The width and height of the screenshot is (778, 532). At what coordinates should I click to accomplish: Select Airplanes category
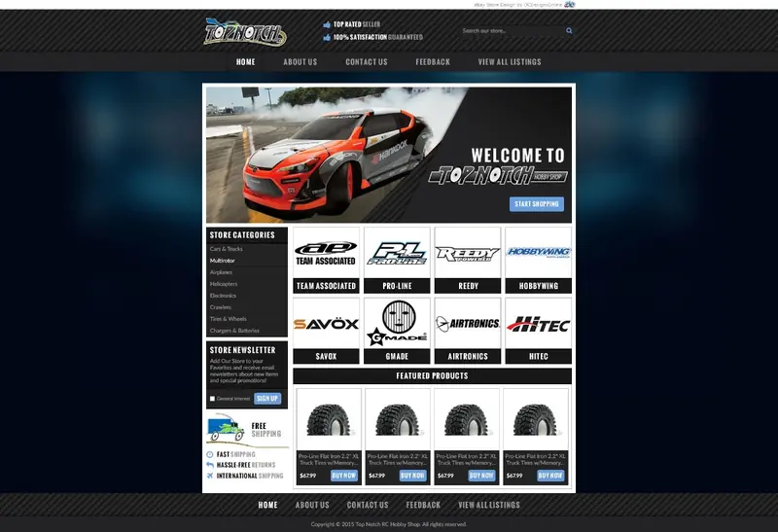[221, 272]
